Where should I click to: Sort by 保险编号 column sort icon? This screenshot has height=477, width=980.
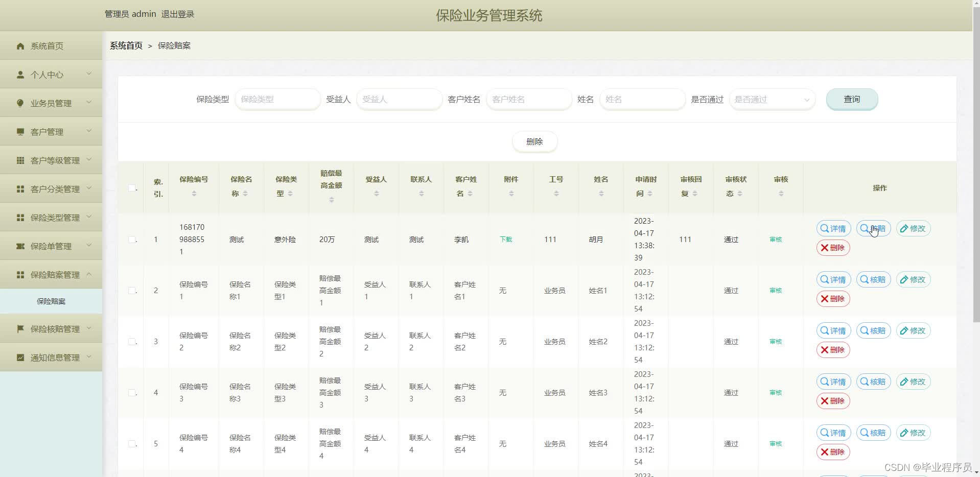[194, 194]
